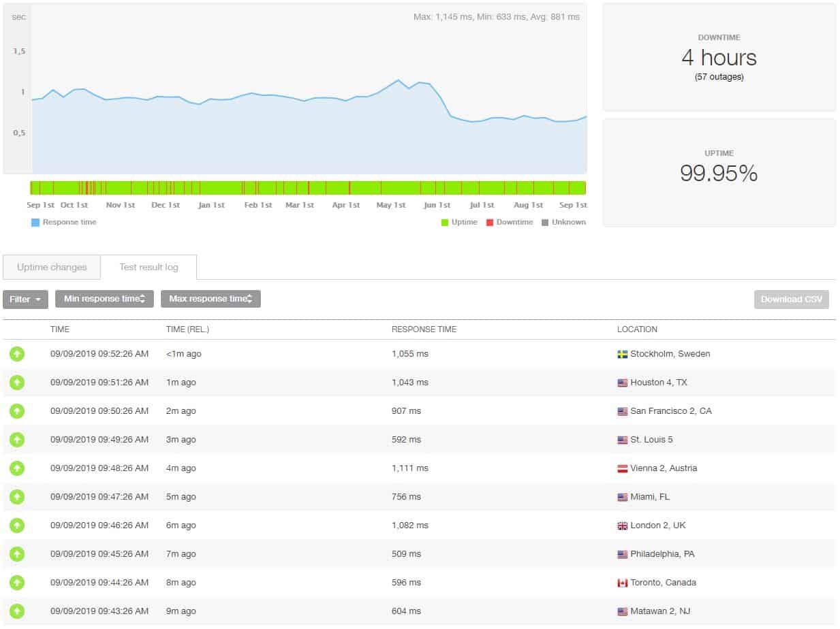
Task: Click the Vienna 2, Austria location
Action: click(x=664, y=468)
